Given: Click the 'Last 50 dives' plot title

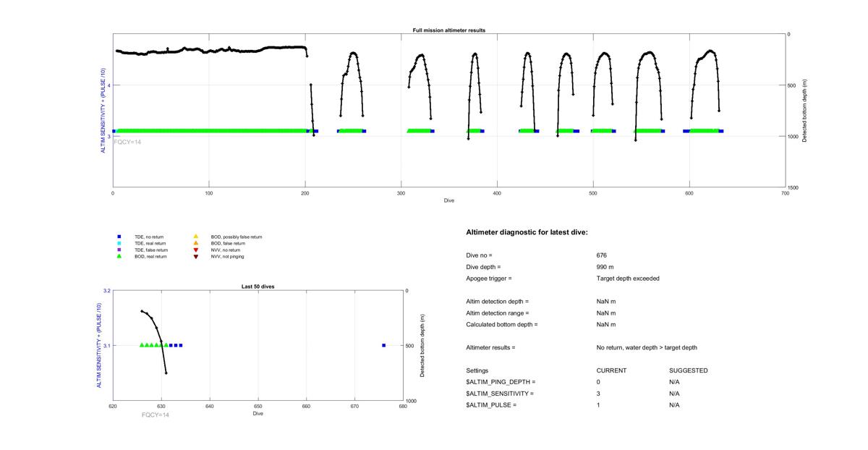Looking at the screenshot, I should tap(258, 286).
